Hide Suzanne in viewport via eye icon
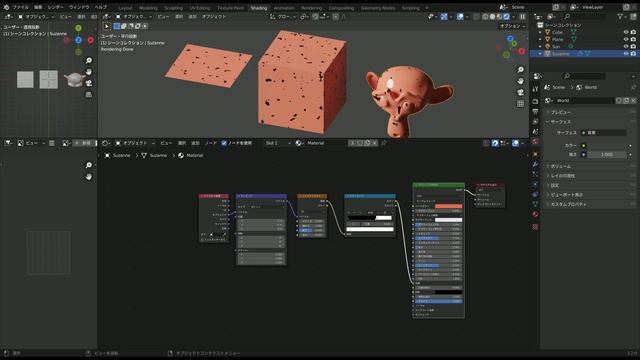 pyautogui.click(x=626, y=53)
